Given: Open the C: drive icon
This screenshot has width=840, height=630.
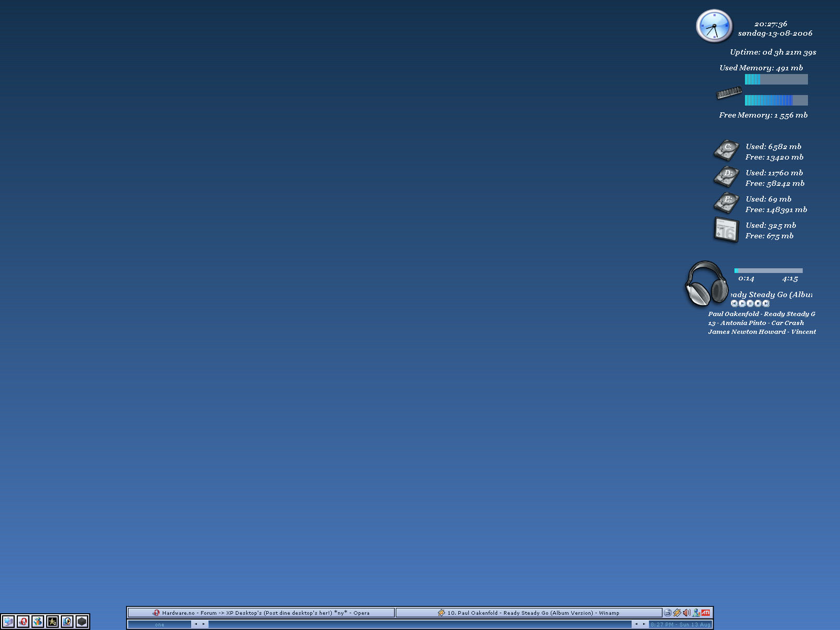Looking at the screenshot, I should [727, 151].
